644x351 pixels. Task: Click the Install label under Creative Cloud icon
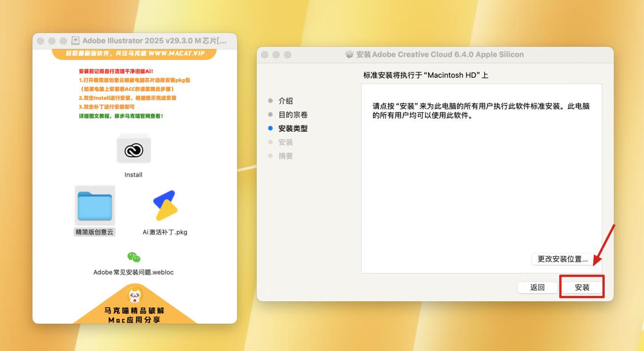[133, 175]
